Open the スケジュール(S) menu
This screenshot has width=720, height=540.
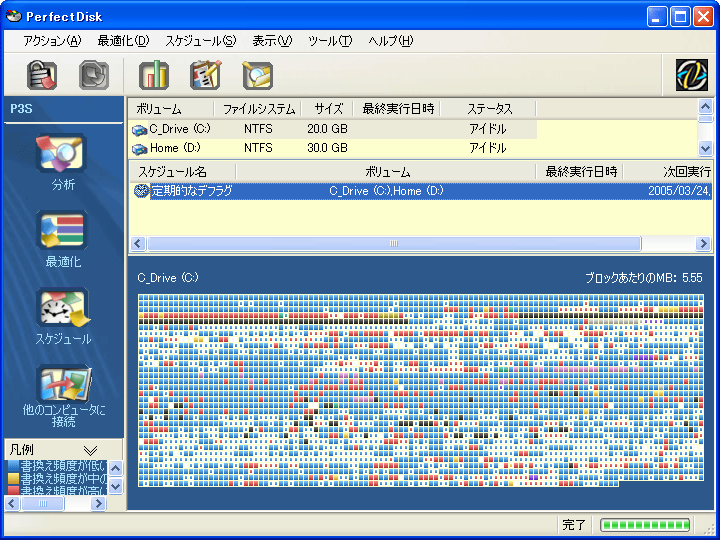(x=201, y=41)
